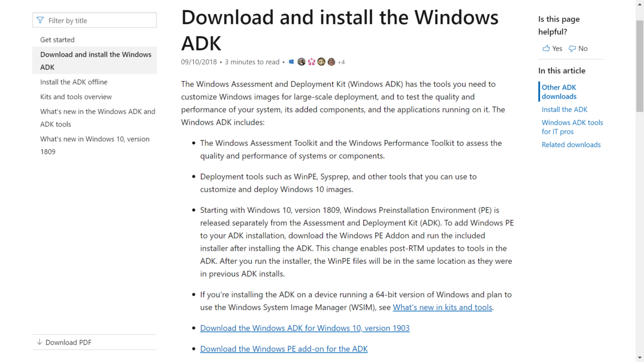The height and width of the screenshot is (362, 644).
Task: Click the '3 minutes to read' text
Action: click(252, 62)
